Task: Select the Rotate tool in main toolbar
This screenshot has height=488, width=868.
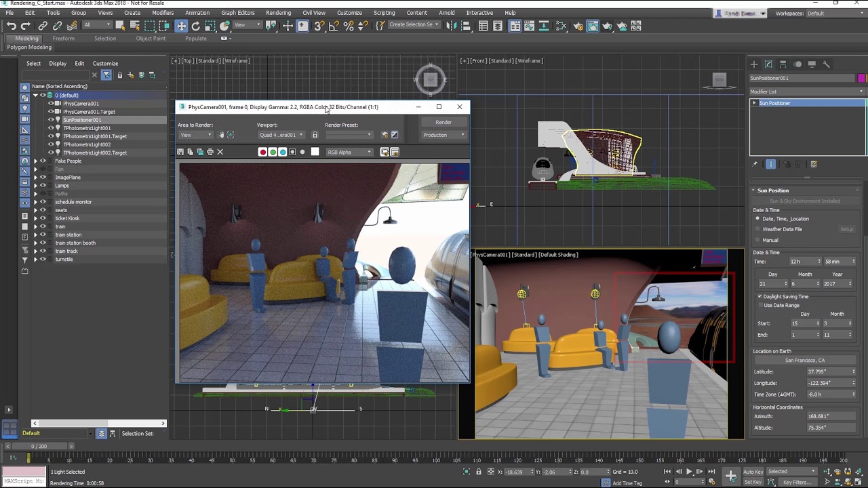Action: click(x=196, y=26)
